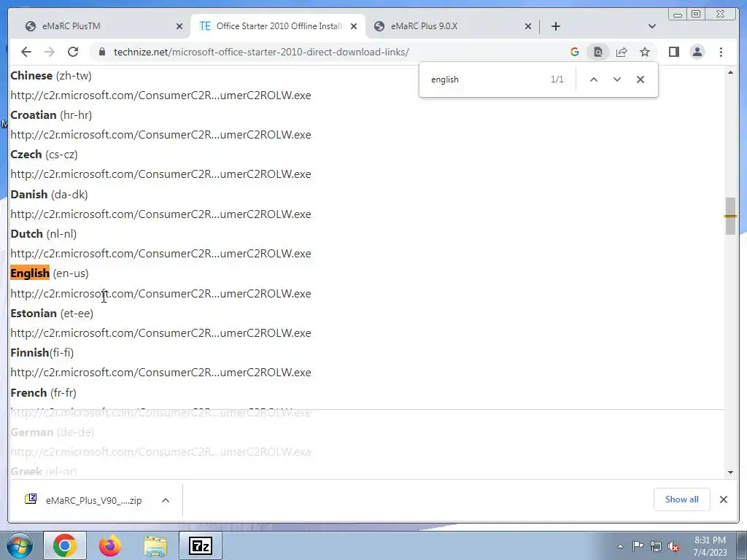
Task: Open the Windows Start menu
Action: 19,545
